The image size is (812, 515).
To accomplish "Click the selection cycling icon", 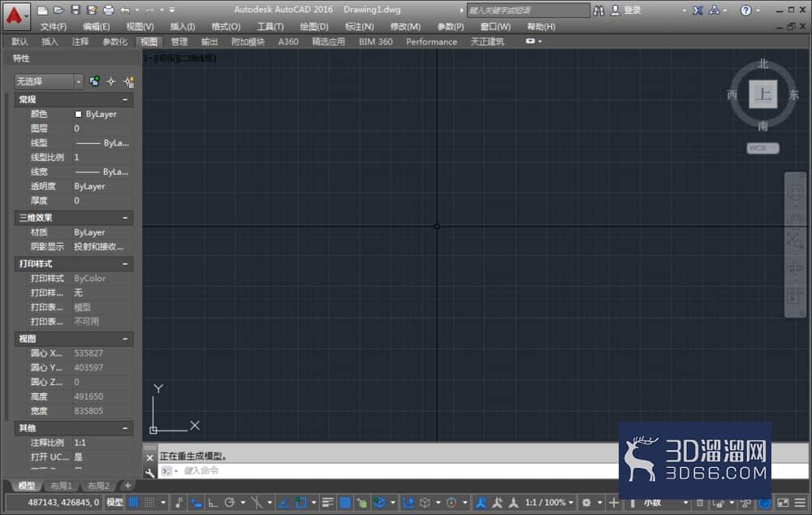I will pyautogui.click(x=362, y=503).
